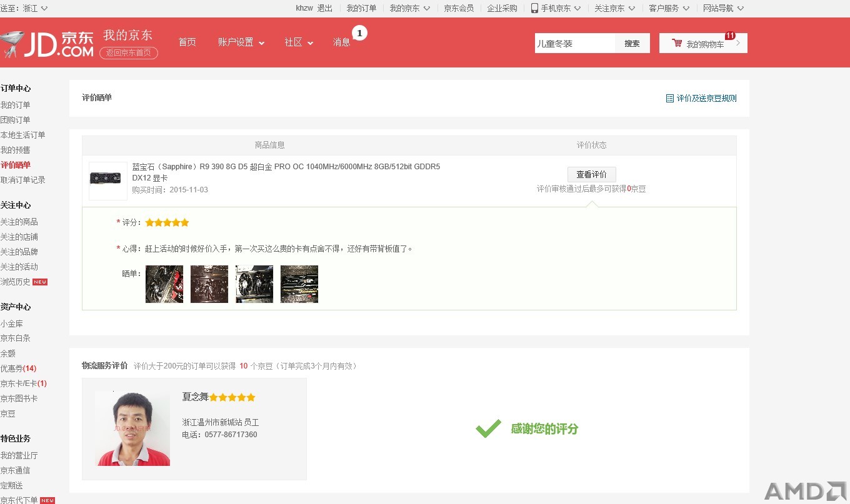Open 取消订单记录 in the sidebar
This screenshot has width=850, height=504.
pos(22,180)
